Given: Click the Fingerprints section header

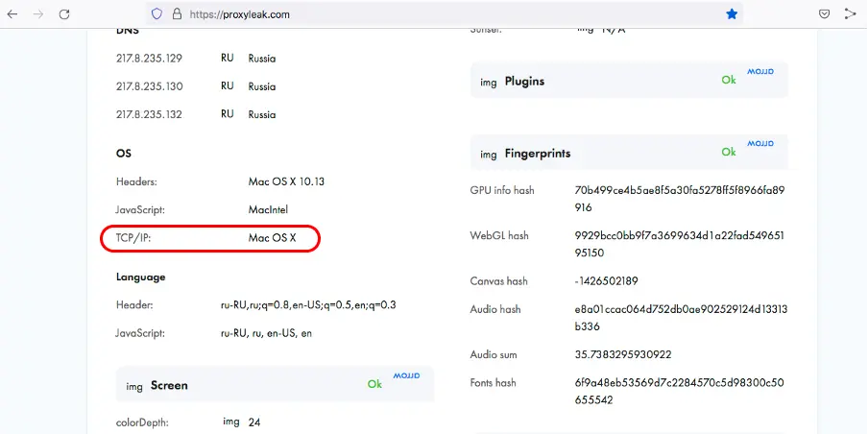Looking at the screenshot, I should point(629,153).
